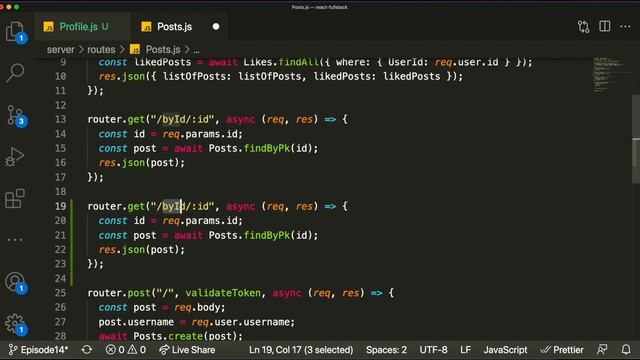The image size is (640, 360).
Task: Click 'post.username' on line 27
Action: pyautogui.click(x=136, y=322)
